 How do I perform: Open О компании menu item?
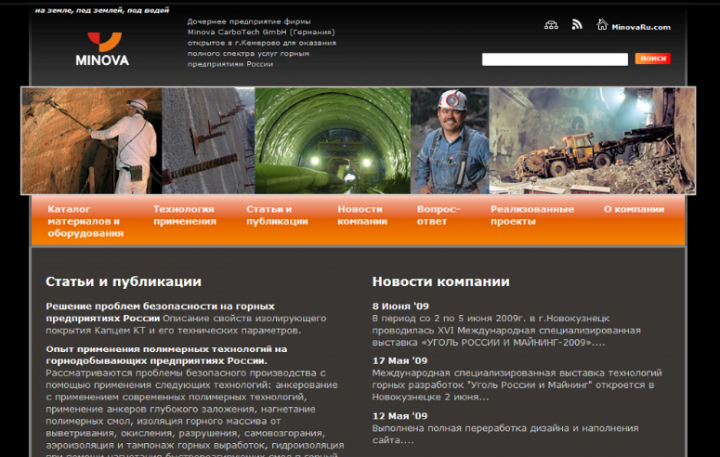coord(634,209)
